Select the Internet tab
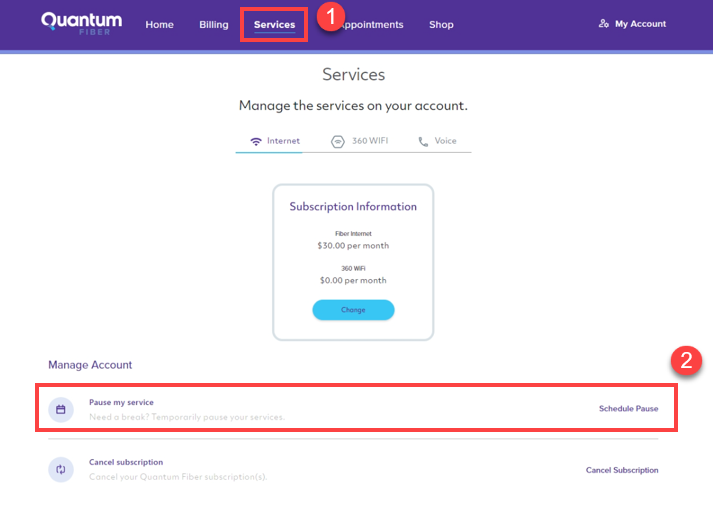The height and width of the screenshot is (521, 713). point(275,141)
